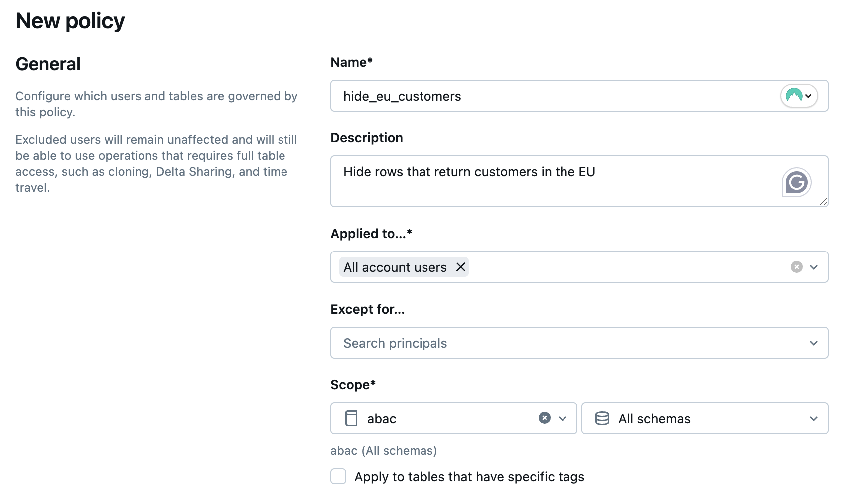Click the Grammarly icon in Description box
Screen dimensions: 846x504
tap(796, 182)
